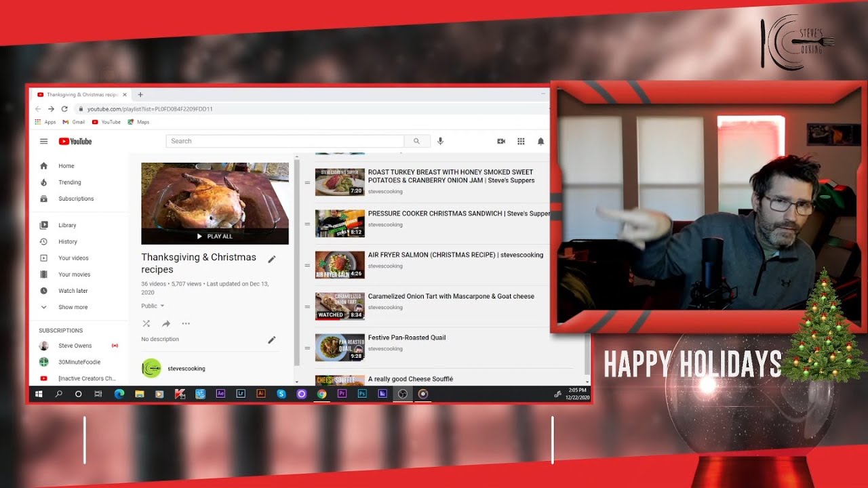The image size is (868, 488).
Task: Open the create video camera icon
Action: click(501, 141)
